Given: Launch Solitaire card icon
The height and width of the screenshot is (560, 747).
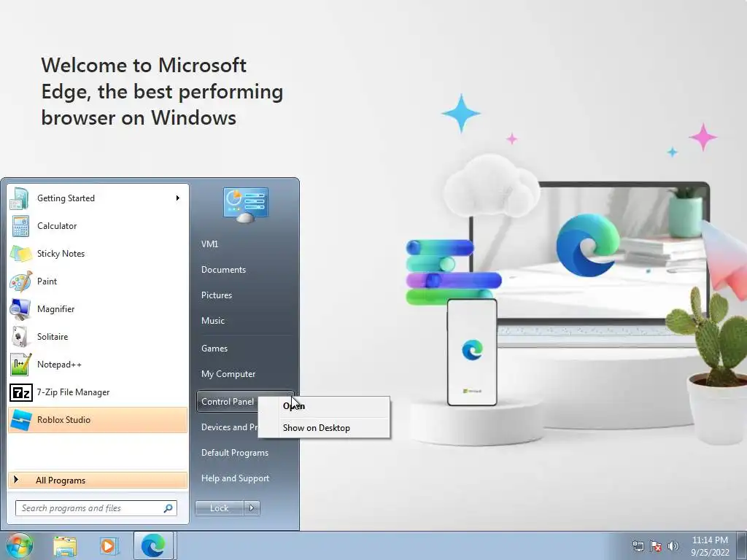Looking at the screenshot, I should 20,337.
